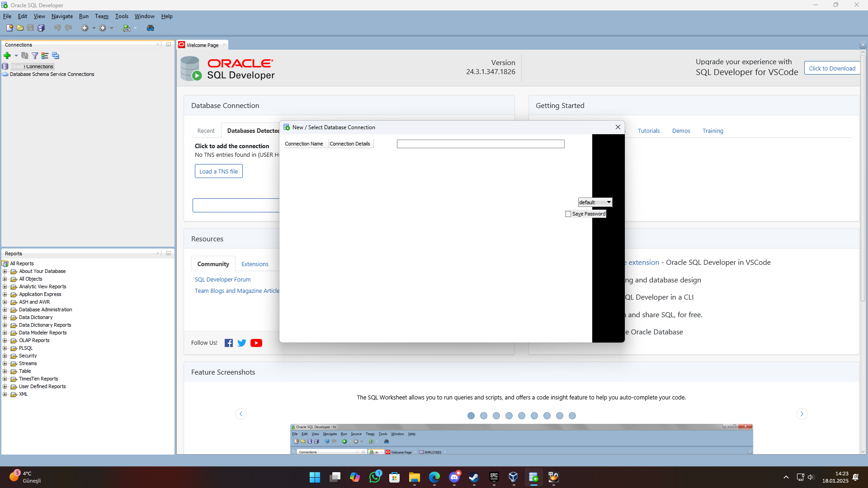Switch to the Recent tab
Viewport: 868px width, 488px height.
point(206,131)
